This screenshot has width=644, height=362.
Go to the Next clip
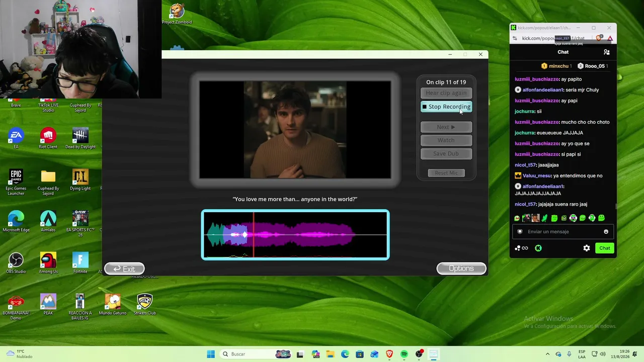pos(446,127)
